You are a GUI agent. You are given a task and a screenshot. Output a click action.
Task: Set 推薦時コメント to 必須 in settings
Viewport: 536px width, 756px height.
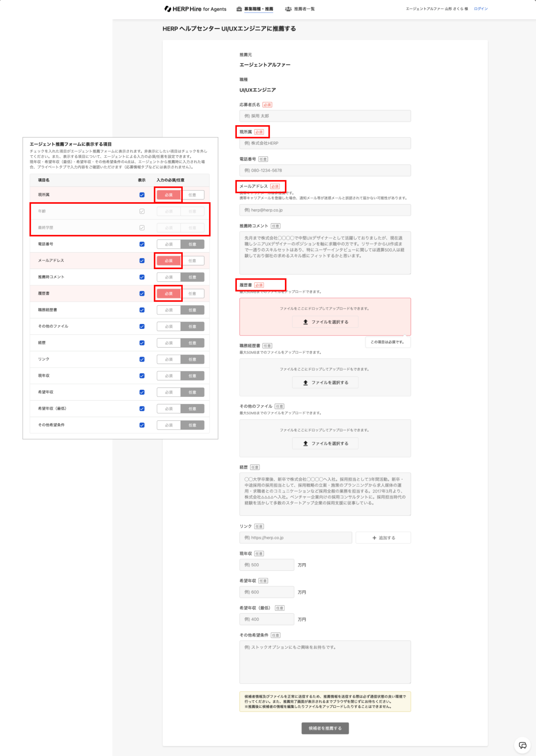tap(169, 277)
